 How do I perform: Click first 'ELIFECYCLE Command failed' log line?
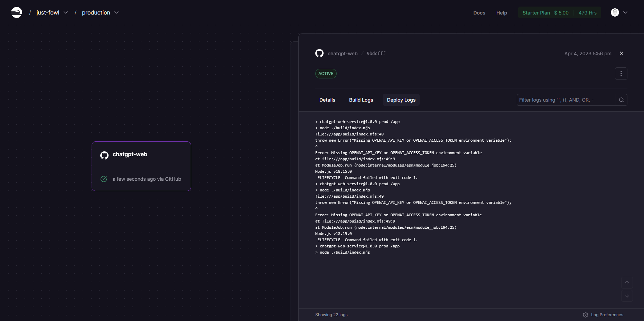pos(367,178)
